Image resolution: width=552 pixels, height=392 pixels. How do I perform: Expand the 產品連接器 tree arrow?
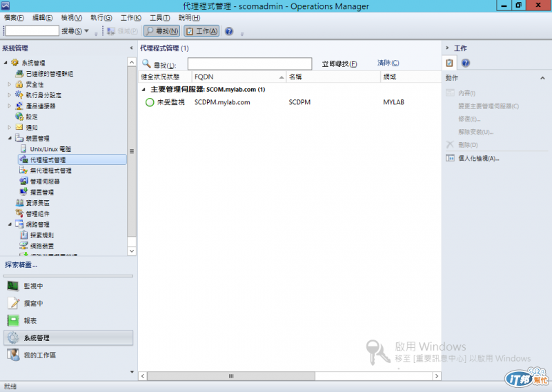(x=10, y=106)
